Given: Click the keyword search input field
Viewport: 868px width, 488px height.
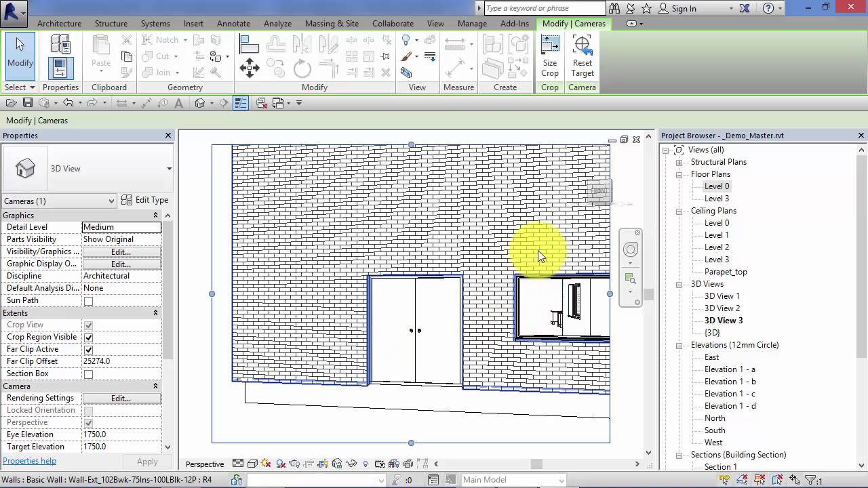Looking at the screenshot, I should (x=544, y=8).
